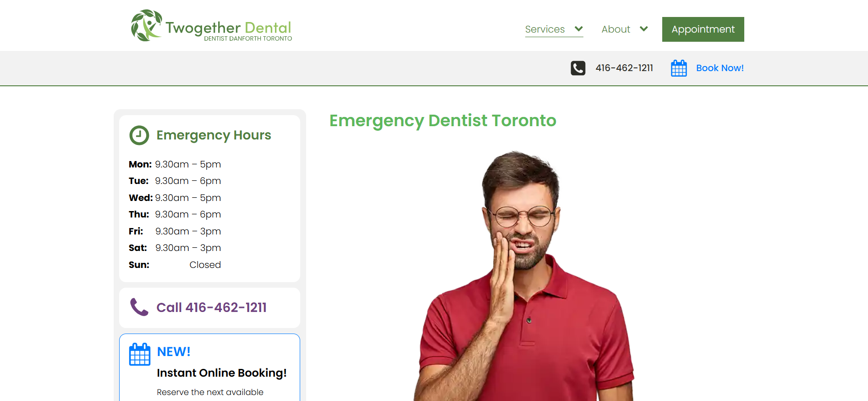868x401 pixels.
Task: Open the Services menu item
Action: pos(545,29)
